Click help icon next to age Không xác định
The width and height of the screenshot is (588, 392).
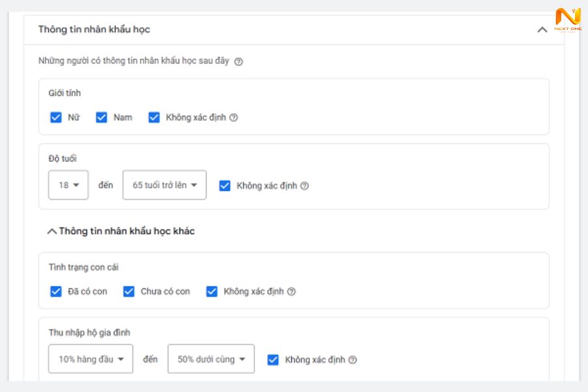(304, 186)
